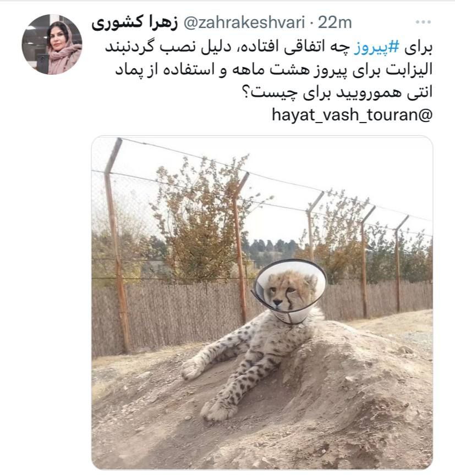The width and height of the screenshot is (455, 476).
Task: Select the first tweet line ending with گردنبند
Action: pyautogui.click(x=268, y=48)
